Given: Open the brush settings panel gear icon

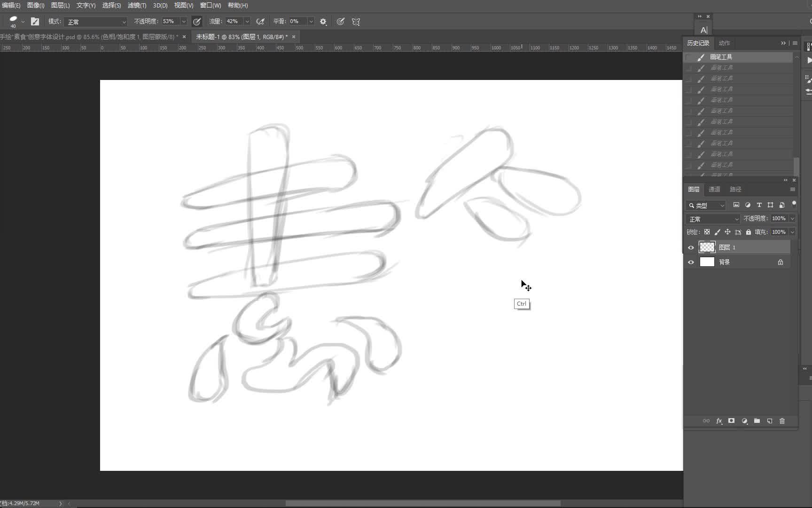Looking at the screenshot, I should 323,21.
